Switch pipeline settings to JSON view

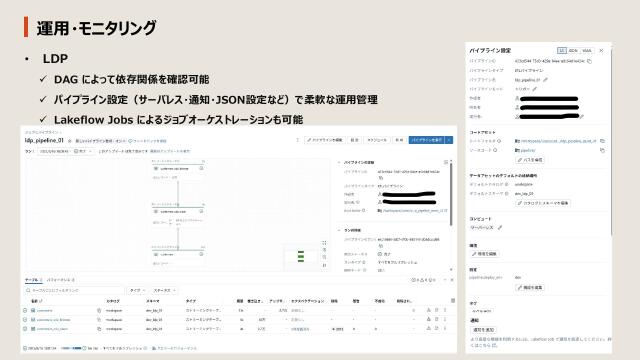[x=573, y=51]
